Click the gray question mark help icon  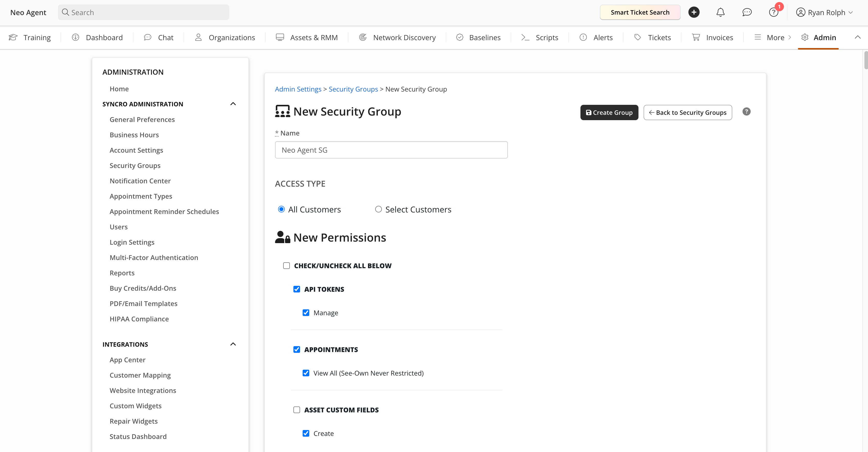(x=746, y=111)
